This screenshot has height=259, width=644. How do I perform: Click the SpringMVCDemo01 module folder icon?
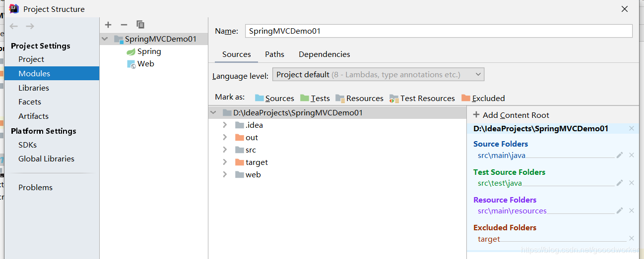(x=119, y=39)
